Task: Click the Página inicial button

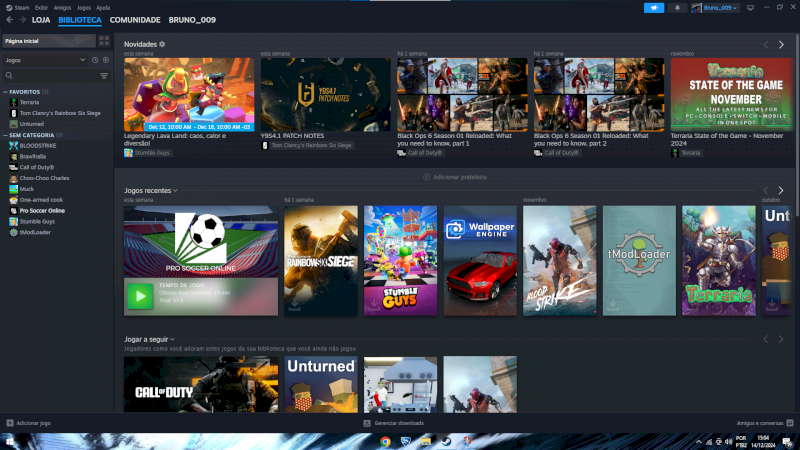Action: (49, 41)
